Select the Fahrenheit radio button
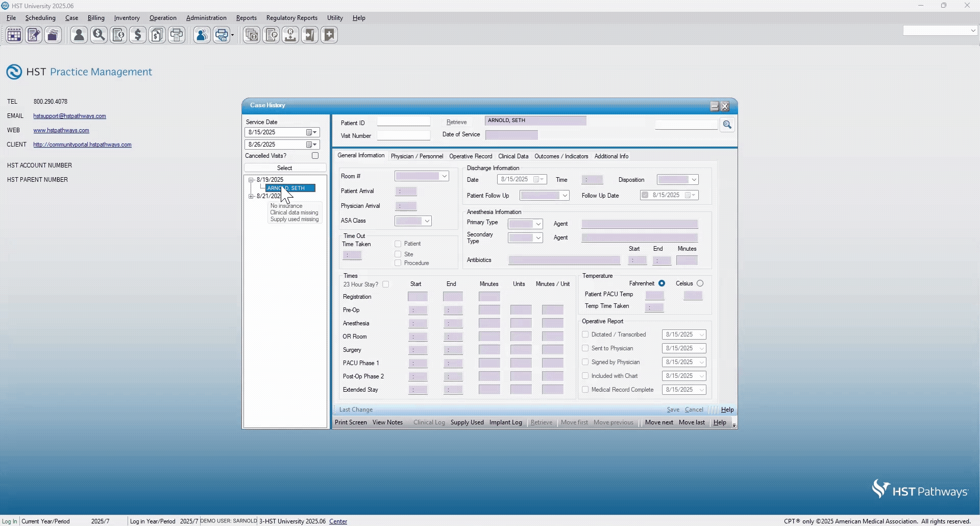Viewport: 980px width, 526px height. point(661,283)
